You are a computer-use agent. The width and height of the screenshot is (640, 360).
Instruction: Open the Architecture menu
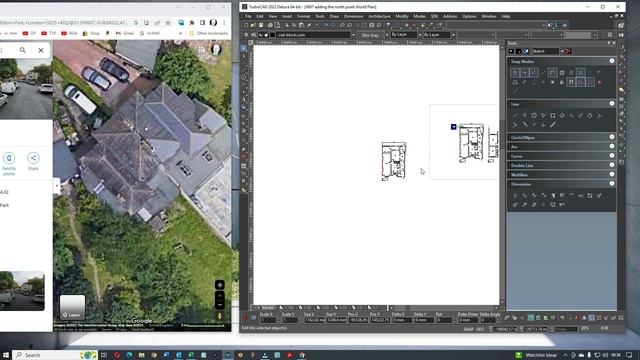379,16
